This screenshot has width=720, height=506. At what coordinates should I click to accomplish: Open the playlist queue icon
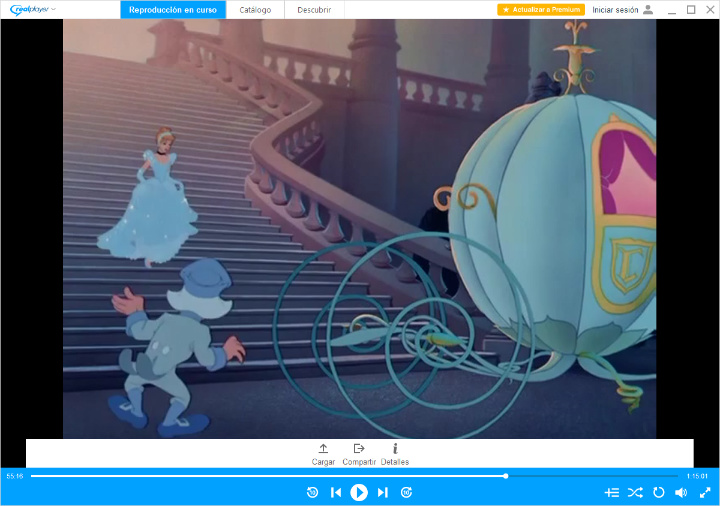click(x=612, y=493)
